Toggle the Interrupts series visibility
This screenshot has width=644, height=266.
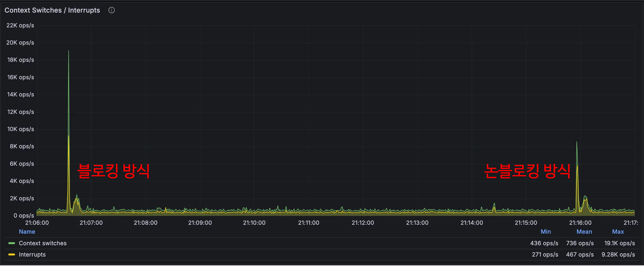(32, 254)
